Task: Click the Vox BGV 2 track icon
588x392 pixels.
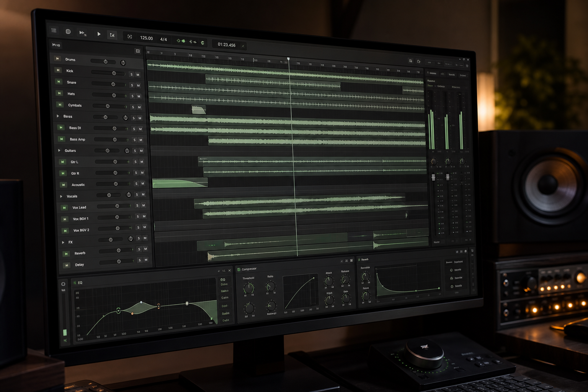Action: click(x=65, y=230)
